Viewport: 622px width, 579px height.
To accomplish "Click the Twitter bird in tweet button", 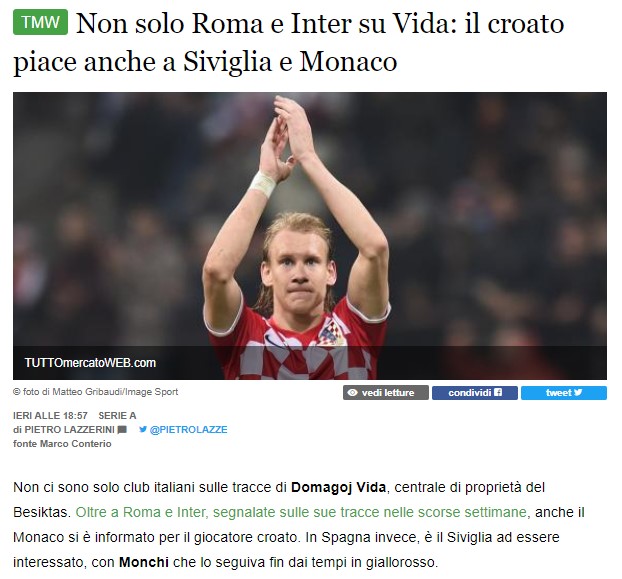I will pyautogui.click(x=578, y=392).
